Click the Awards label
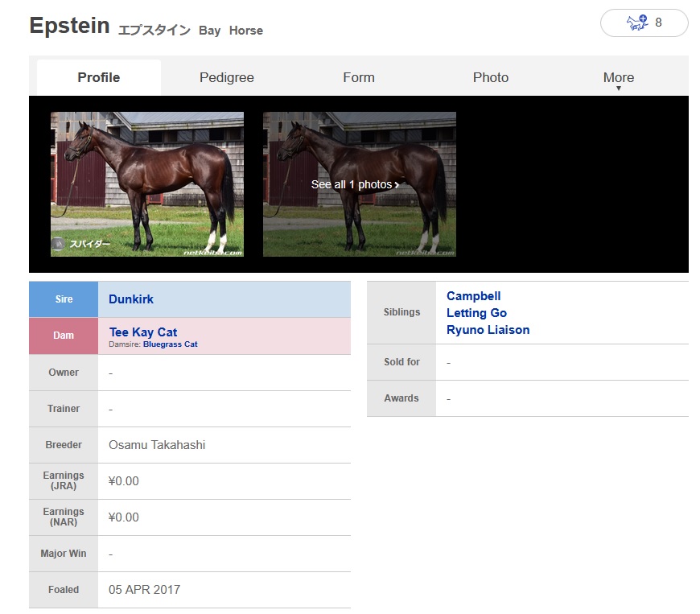This screenshot has width=700, height=614. click(401, 398)
